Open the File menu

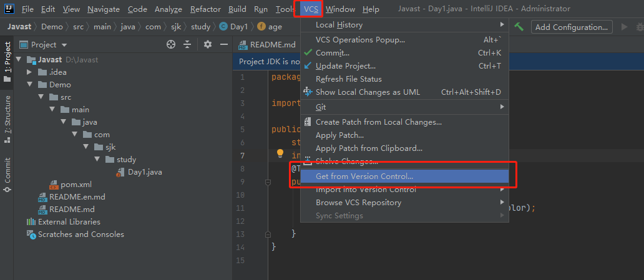pyautogui.click(x=27, y=9)
